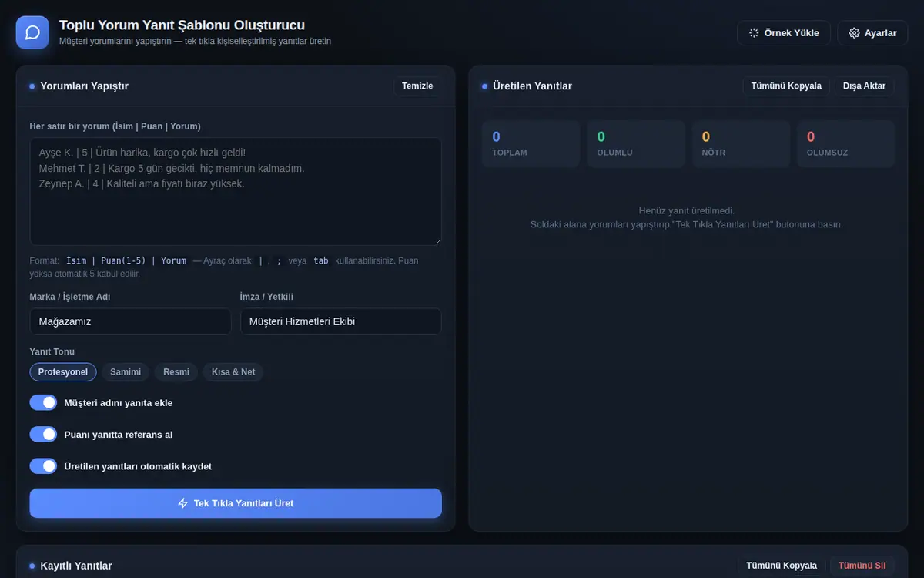Focus the reviews paste text area
Screen dimensions: 924x578
pyautogui.click(x=236, y=192)
